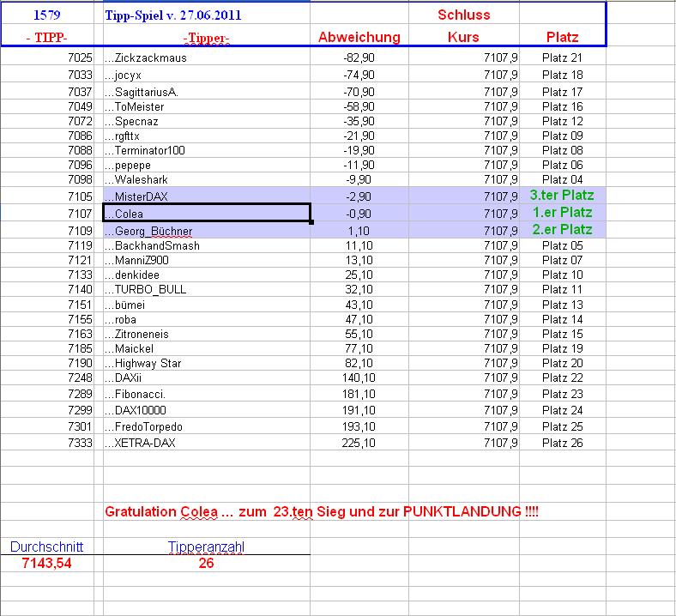The height and width of the screenshot is (616, 676).
Task: Click the 3.ter Platz cell
Action: click(562, 196)
